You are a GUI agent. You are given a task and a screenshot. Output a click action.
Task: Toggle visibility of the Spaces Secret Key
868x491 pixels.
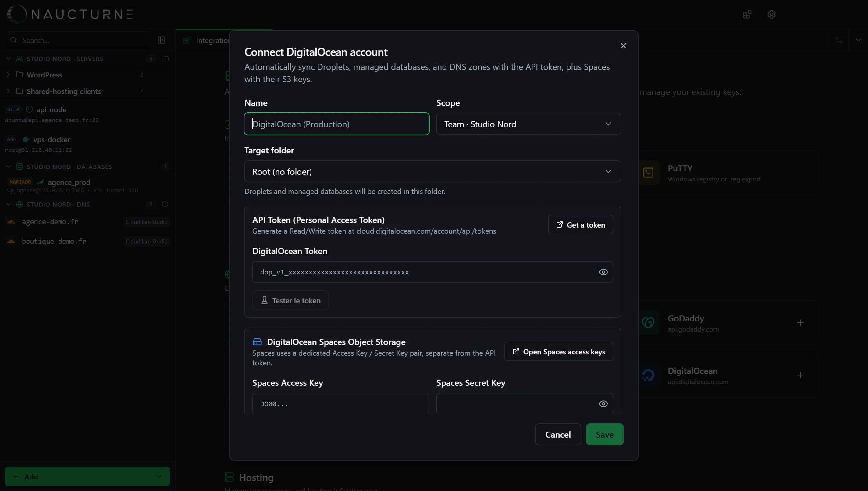click(603, 404)
